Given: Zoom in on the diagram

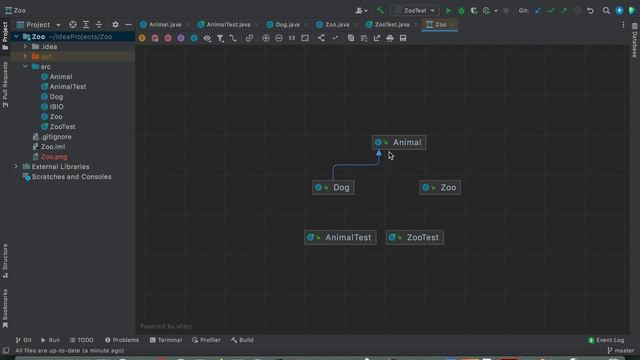Looking at the screenshot, I should 266,38.
